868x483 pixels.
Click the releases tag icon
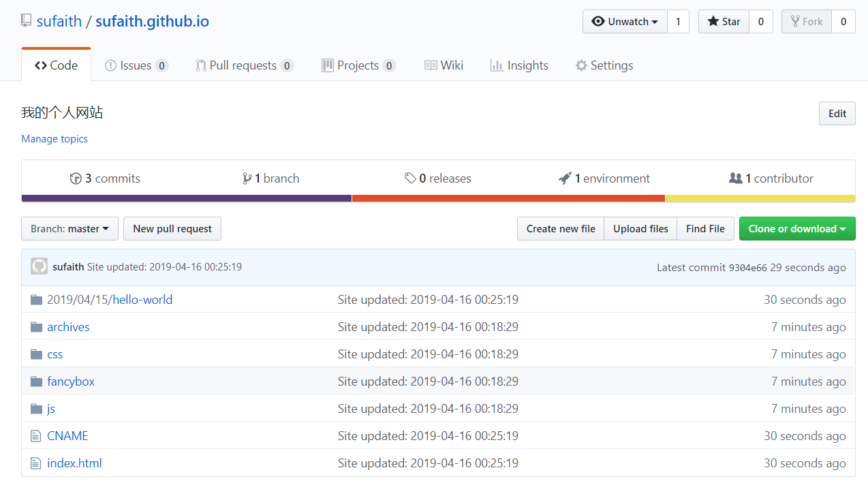pos(412,178)
